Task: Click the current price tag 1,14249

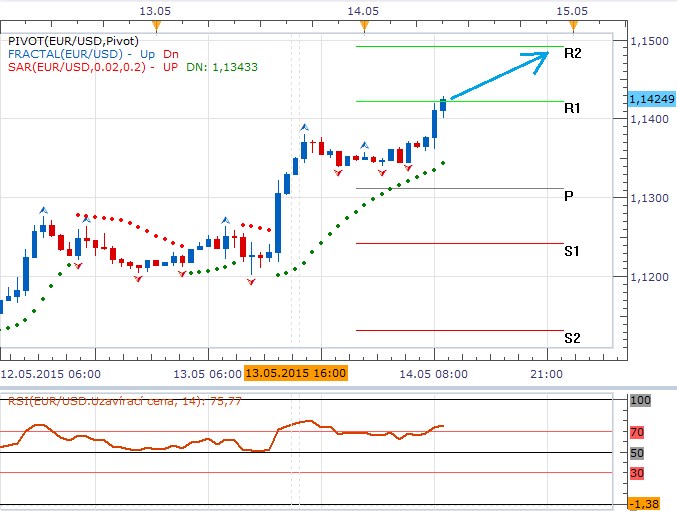Action: point(651,99)
